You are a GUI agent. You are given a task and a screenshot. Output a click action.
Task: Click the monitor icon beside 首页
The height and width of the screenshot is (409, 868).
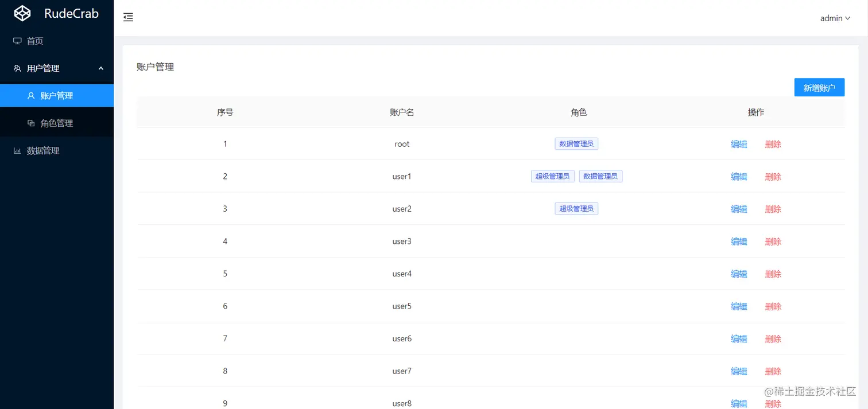click(x=17, y=41)
